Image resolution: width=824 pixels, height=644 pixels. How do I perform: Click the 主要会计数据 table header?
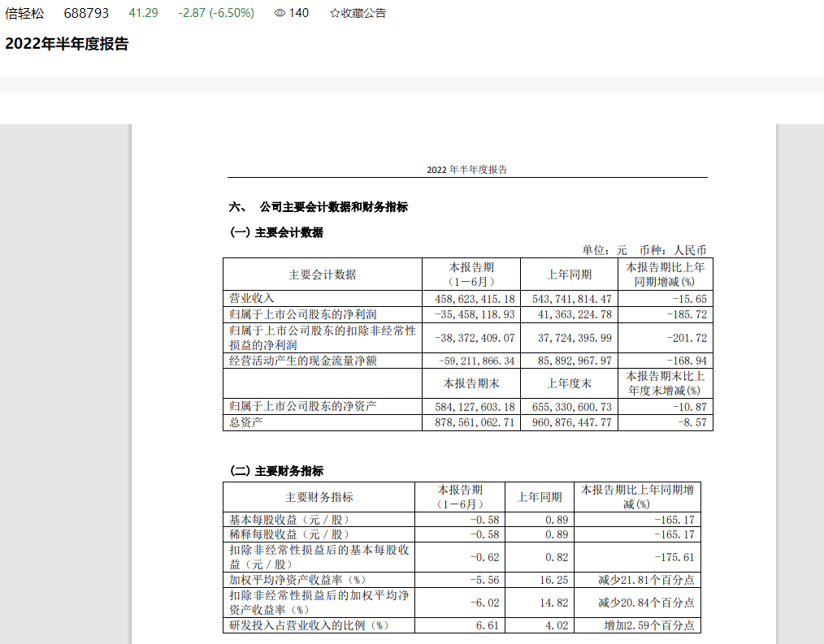click(322, 274)
